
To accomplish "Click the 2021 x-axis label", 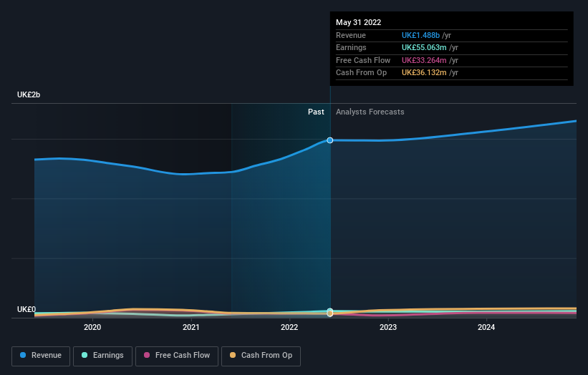I will pyautogui.click(x=191, y=327).
